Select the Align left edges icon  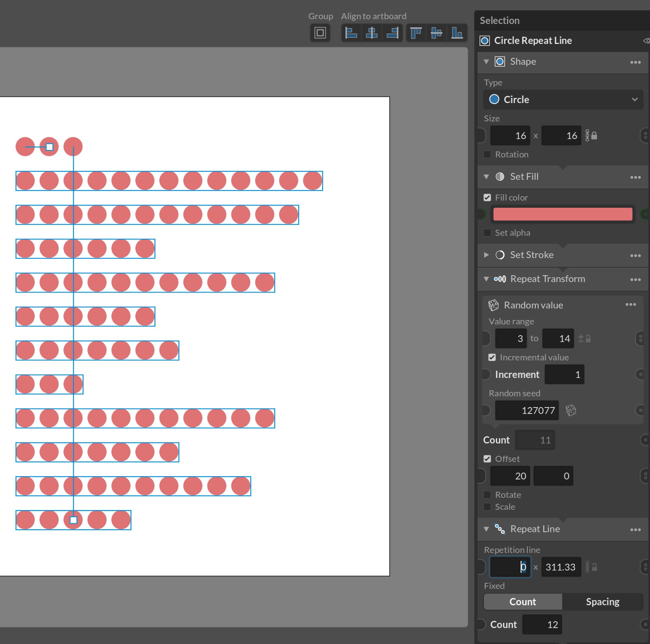351,33
